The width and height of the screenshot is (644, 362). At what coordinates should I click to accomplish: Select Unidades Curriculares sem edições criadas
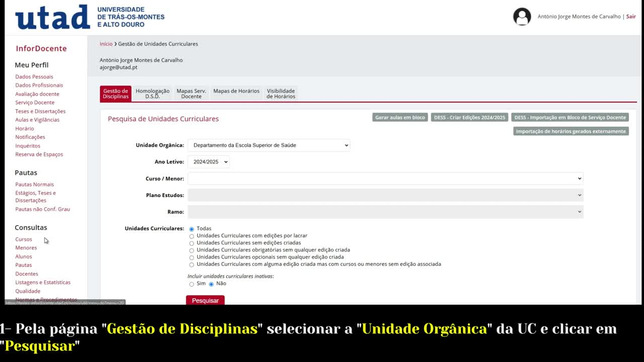coord(191,243)
